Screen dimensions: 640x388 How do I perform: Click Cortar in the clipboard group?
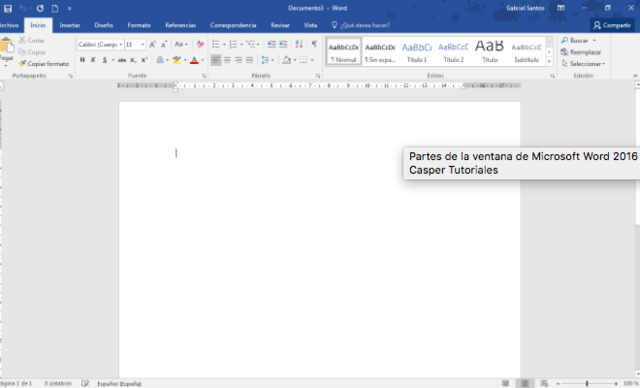point(32,40)
